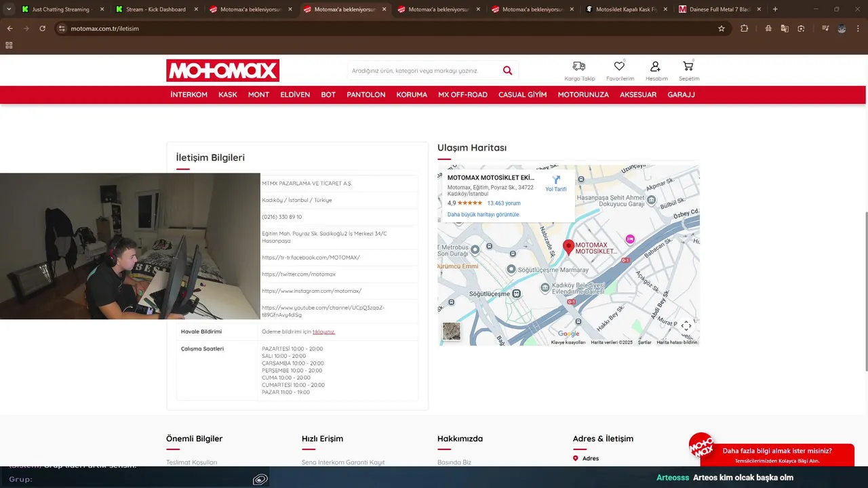Reload the page
The image size is (868, 488).
coord(42,28)
